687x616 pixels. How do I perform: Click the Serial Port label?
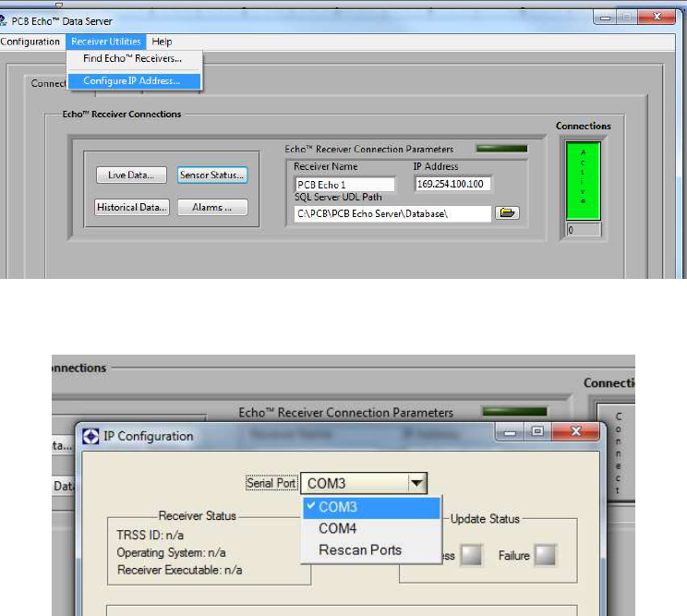coord(271,483)
